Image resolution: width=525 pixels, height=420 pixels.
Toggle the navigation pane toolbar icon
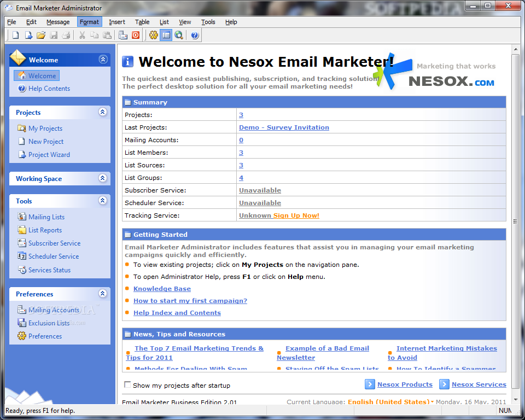click(166, 35)
